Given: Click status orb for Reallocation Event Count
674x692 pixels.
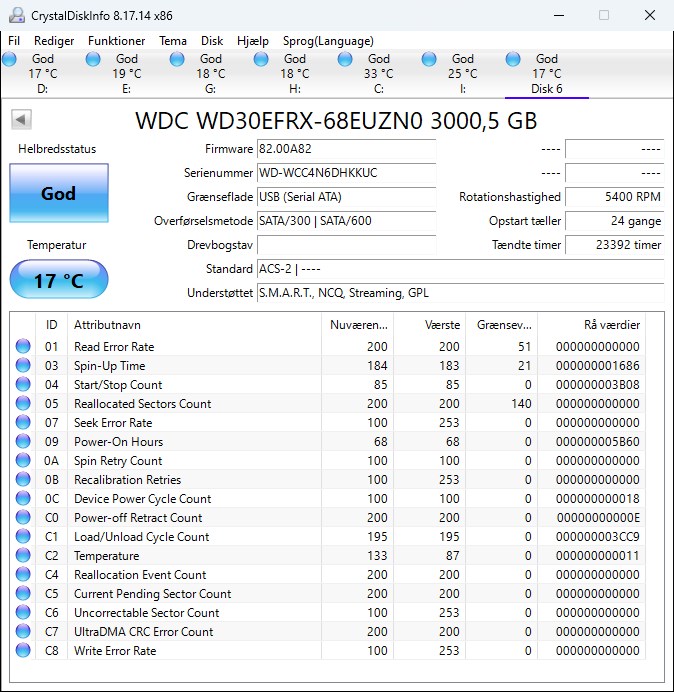Looking at the screenshot, I should 23,574.
